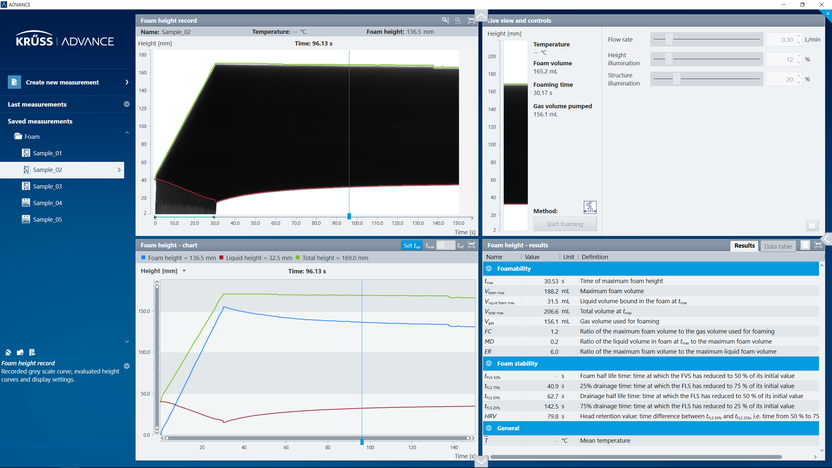This screenshot has height=468, width=832.
Task: Open the Sample_04 measurement
Action: 48,203
